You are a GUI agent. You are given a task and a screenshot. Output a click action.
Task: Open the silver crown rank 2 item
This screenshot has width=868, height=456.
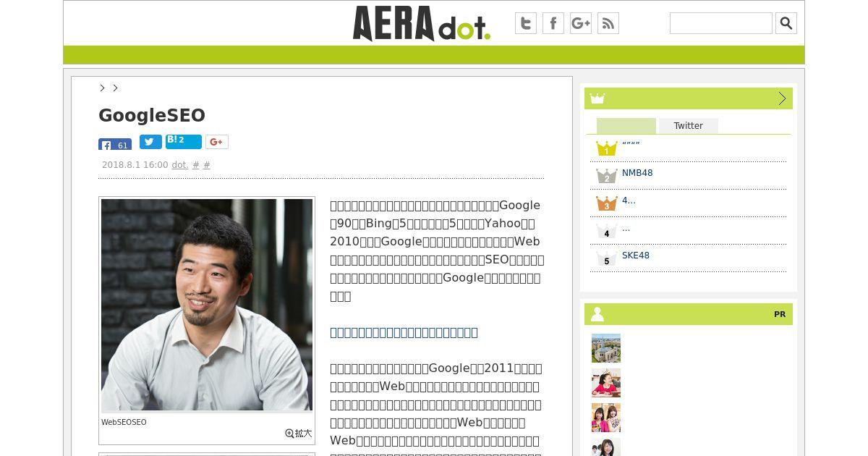click(x=606, y=175)
